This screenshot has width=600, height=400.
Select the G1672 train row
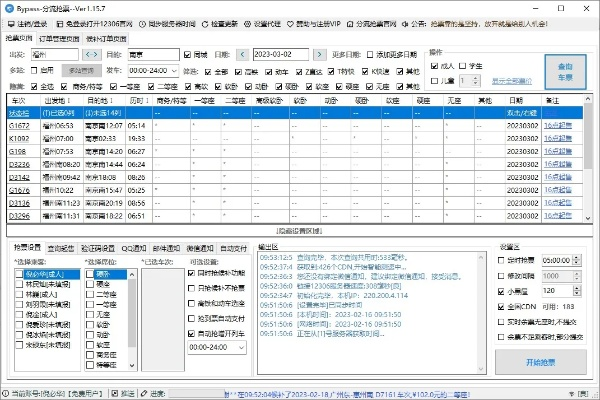click(19, 126)
